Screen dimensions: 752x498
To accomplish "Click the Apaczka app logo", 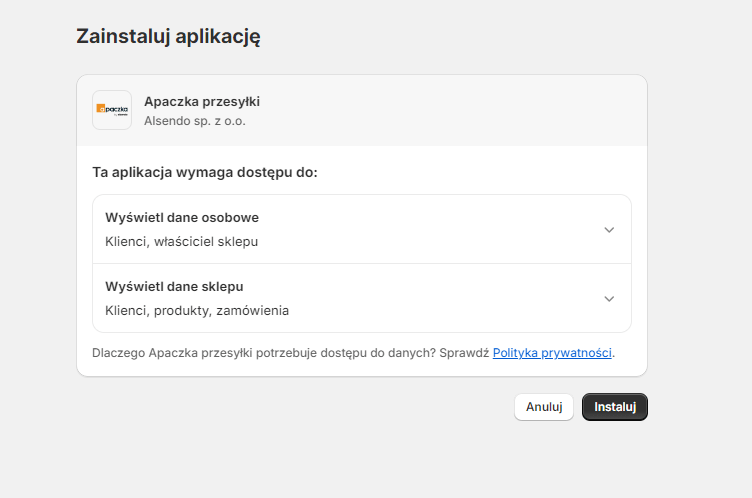I will (x=112, y=110).
